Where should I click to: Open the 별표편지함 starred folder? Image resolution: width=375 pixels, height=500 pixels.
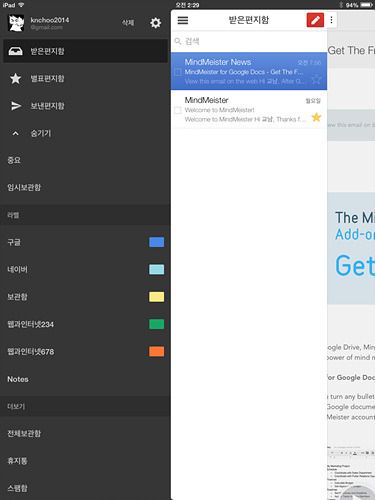[x=85, y=79]
